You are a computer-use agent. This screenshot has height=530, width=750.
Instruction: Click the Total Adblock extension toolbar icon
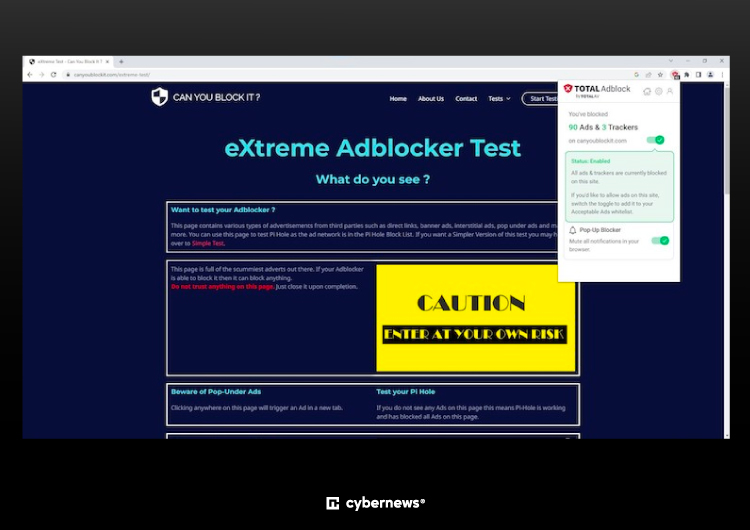click(675, 75)
